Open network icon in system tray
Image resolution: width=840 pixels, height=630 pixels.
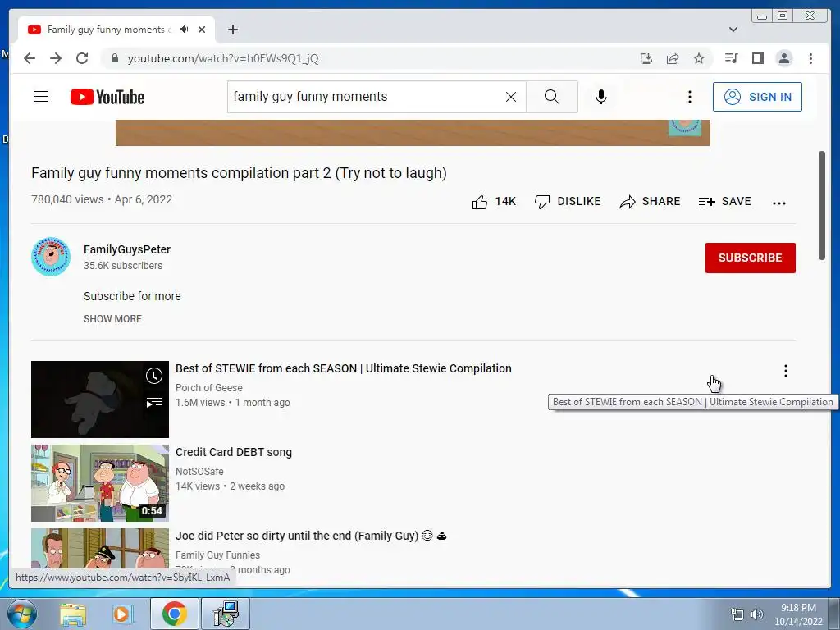(x=737, y=614)
